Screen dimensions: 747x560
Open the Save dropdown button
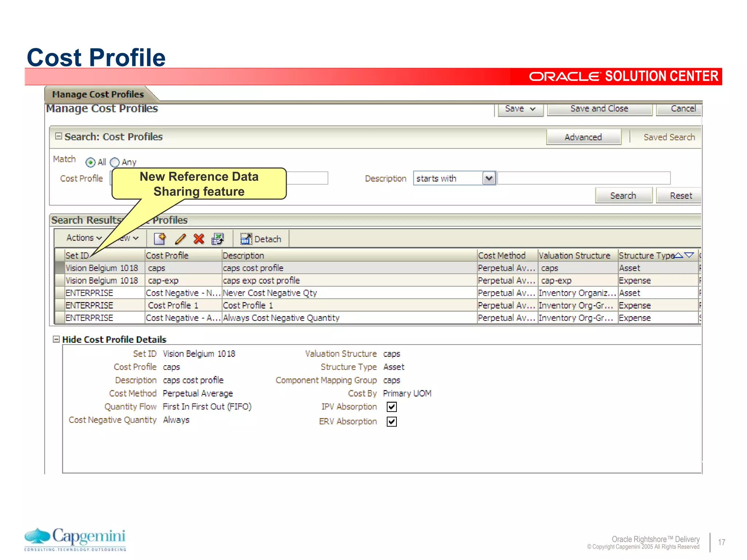click(x=520, y=109)
